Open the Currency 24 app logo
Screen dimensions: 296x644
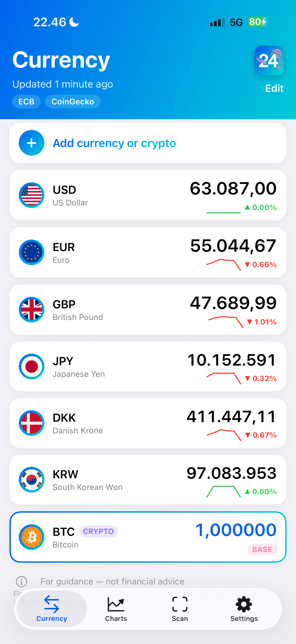pyautogui.click(x=269, y=60)
